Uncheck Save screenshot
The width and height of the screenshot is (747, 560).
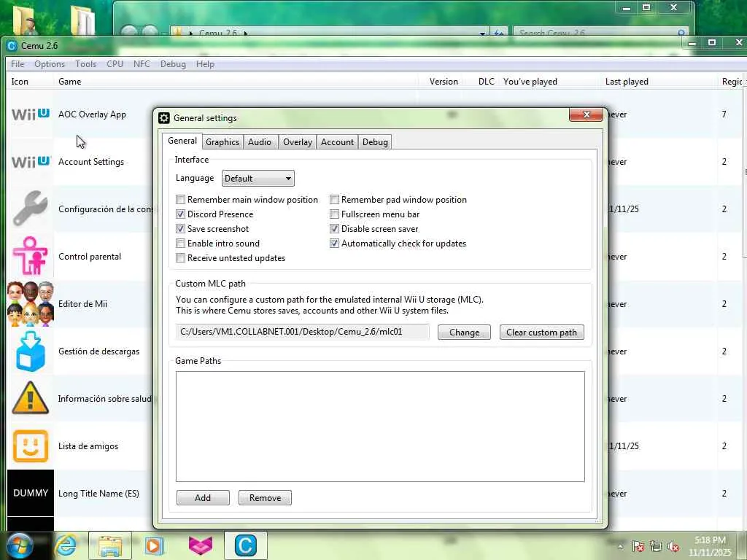pos(181,228)
